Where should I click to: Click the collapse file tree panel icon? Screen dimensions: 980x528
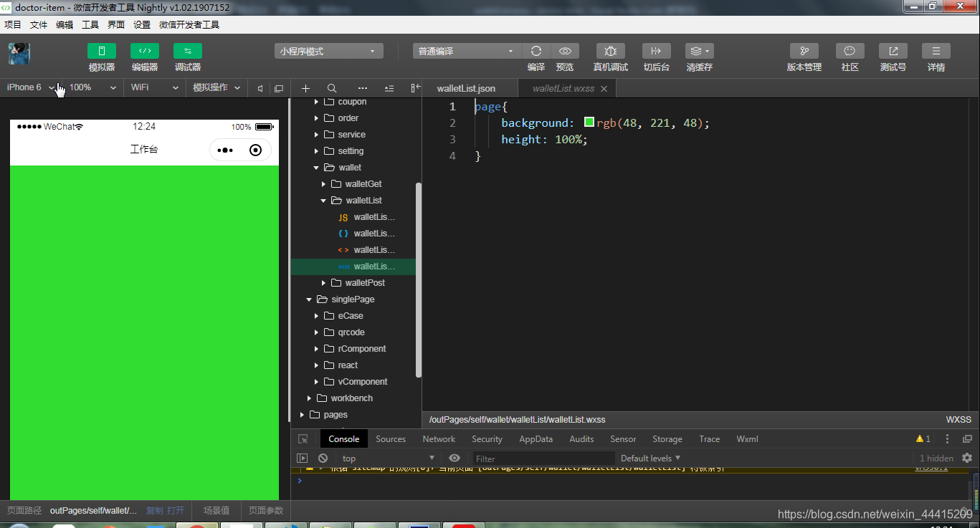tap(416, 88)
